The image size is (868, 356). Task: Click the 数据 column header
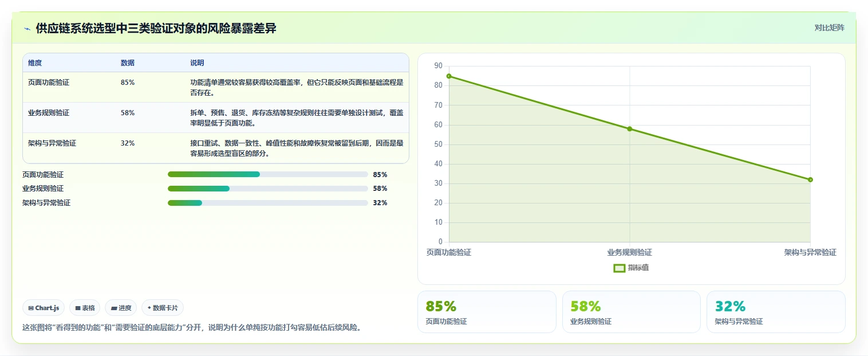128,63
